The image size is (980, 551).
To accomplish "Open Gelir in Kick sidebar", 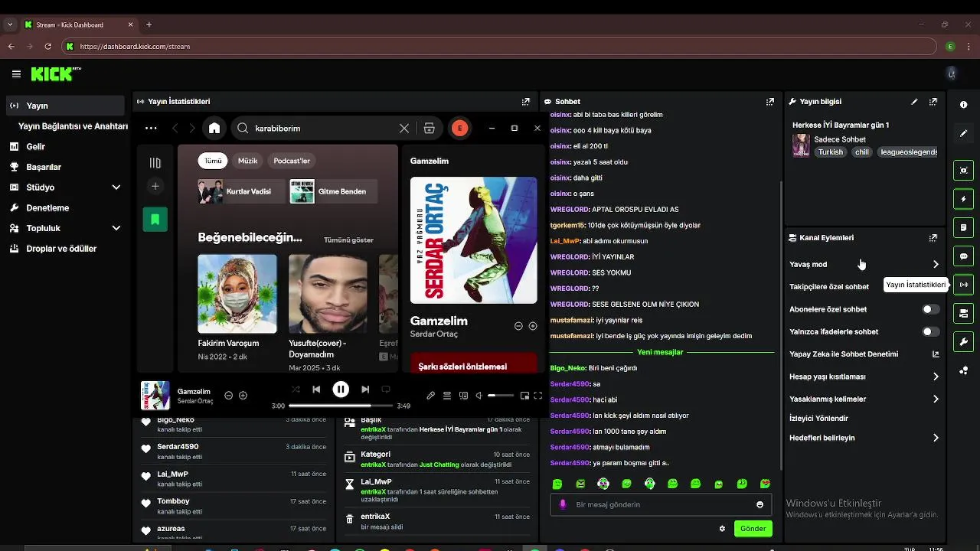I will (65, 146).
